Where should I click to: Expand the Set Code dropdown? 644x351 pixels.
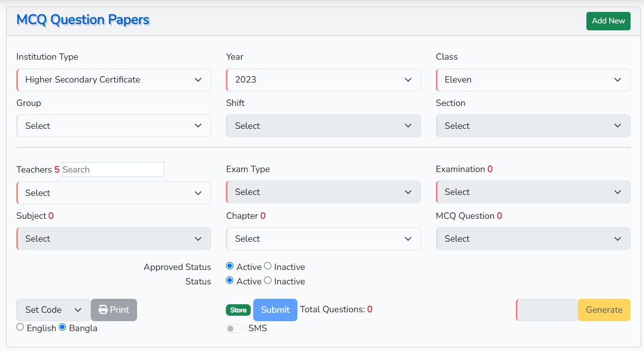point(54,310)
